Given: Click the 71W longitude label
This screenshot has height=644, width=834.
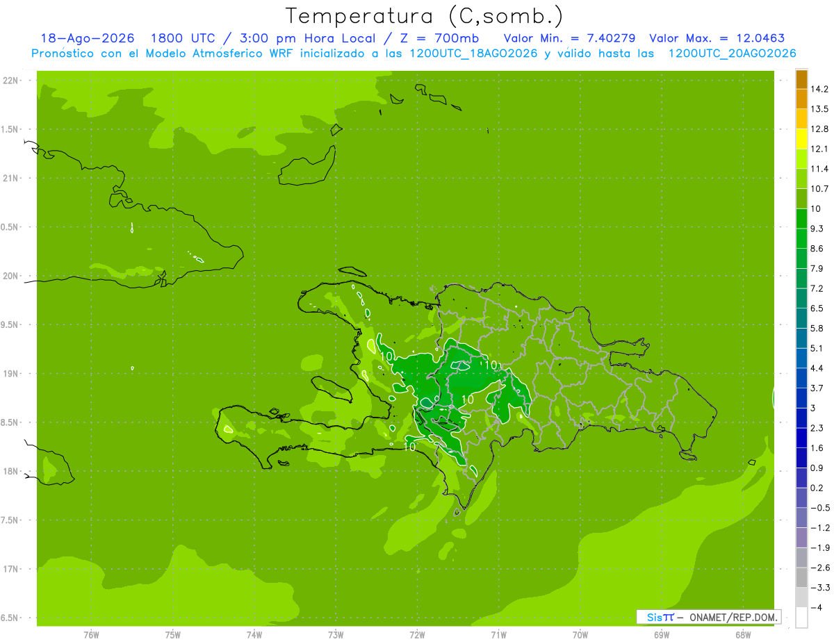Looking at the screenshot, I should tap(498, 635).
